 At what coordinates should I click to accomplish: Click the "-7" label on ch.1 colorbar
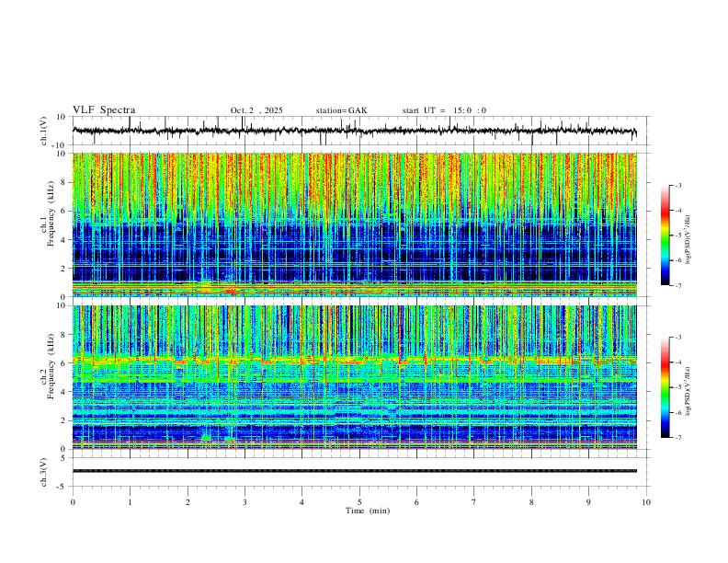coord(677,285)
